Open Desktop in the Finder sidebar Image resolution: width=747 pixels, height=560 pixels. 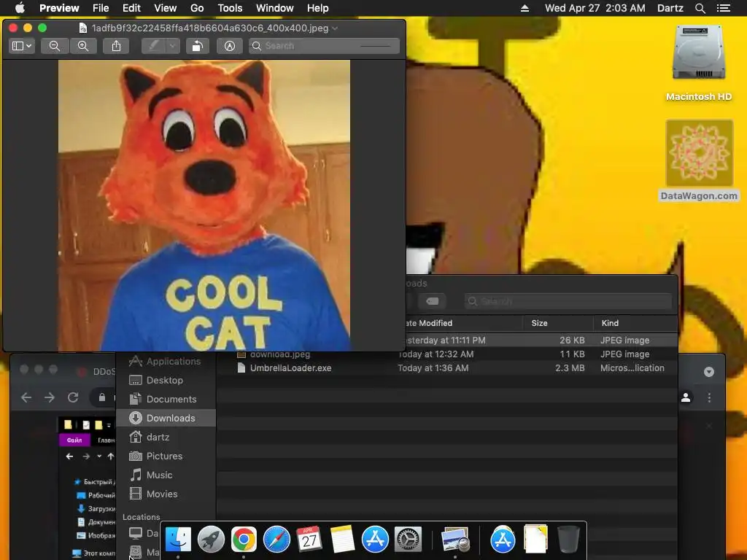click(166, 380)
